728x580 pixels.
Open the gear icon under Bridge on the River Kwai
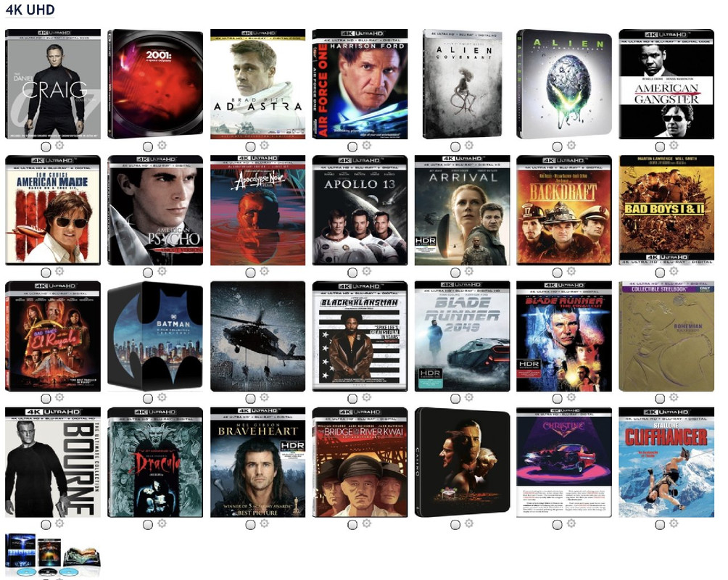(x=366, y=523)
